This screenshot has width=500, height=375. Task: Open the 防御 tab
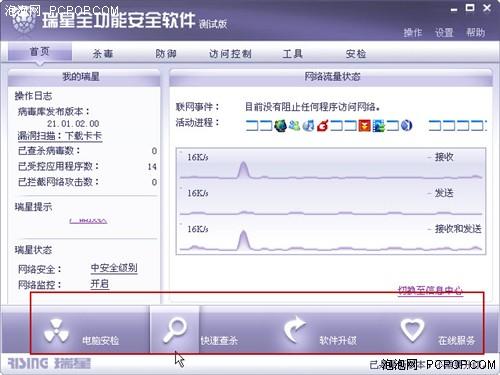[x=166, y=54]
